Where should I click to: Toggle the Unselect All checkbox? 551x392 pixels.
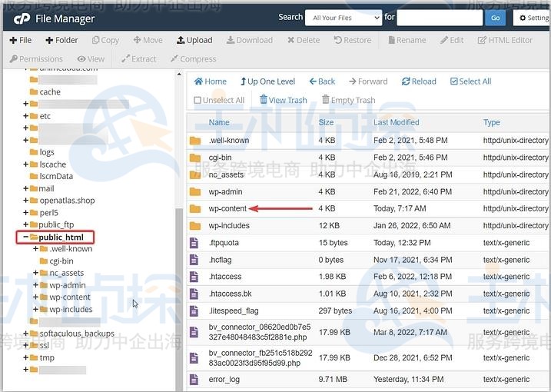point(197,101)
